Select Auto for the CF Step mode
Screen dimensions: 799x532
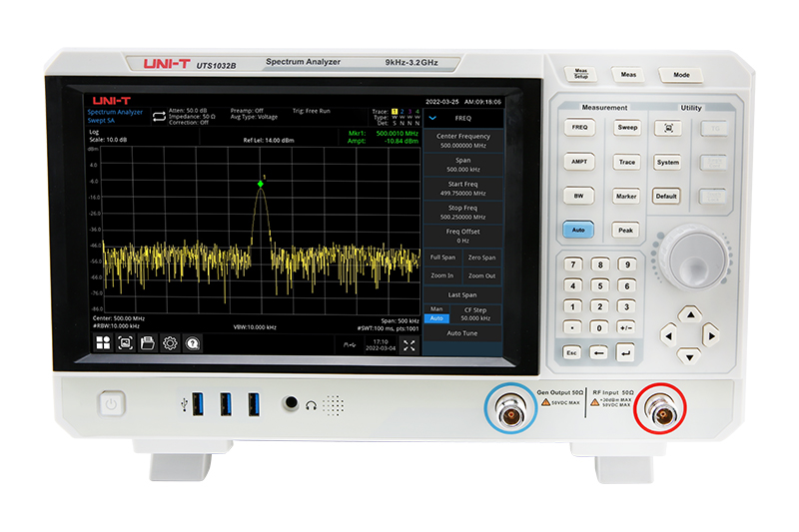coord(436,318)
